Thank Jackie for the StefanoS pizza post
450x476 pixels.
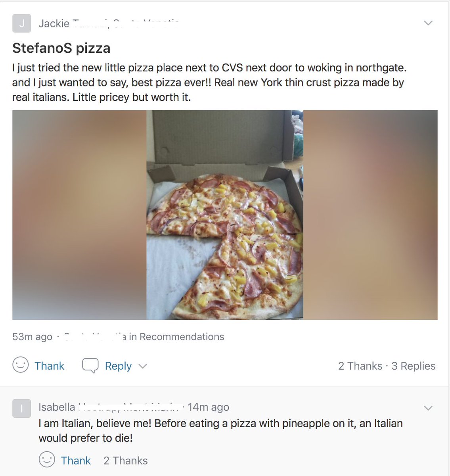coord(49,366)
